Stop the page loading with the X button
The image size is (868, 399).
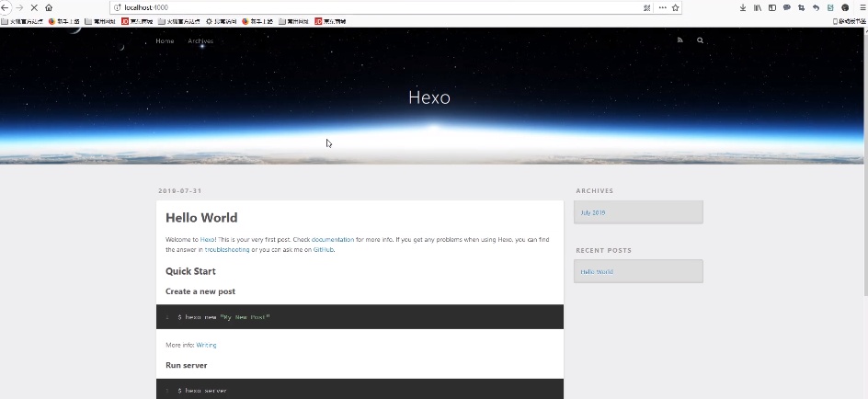click(34, 7)
